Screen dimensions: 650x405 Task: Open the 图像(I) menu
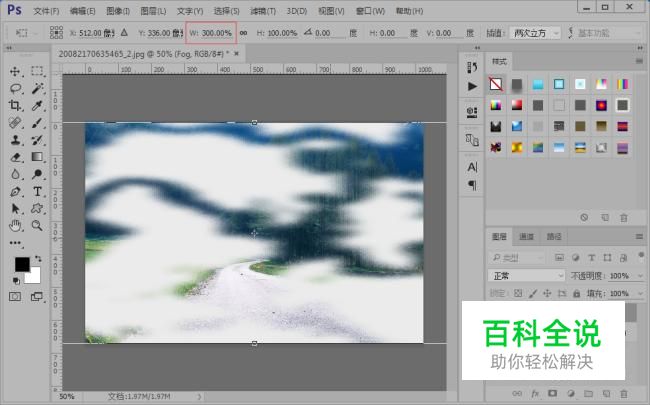pyautogui.click(x=118, y=11)
